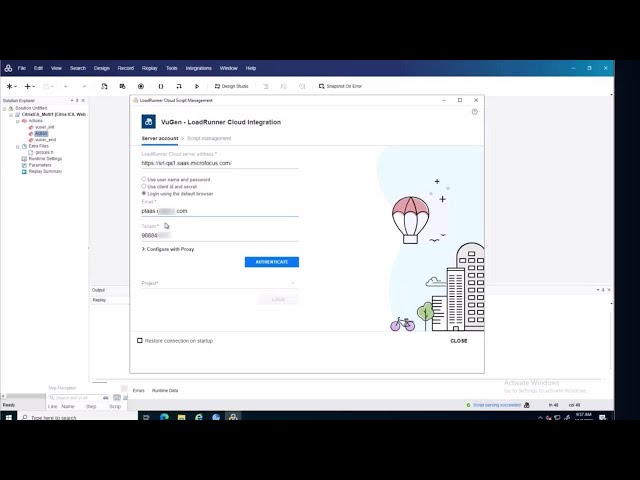Screen dimensions: 640x480
Task: Open File Explorer from the taskbar
Action: 182,417
